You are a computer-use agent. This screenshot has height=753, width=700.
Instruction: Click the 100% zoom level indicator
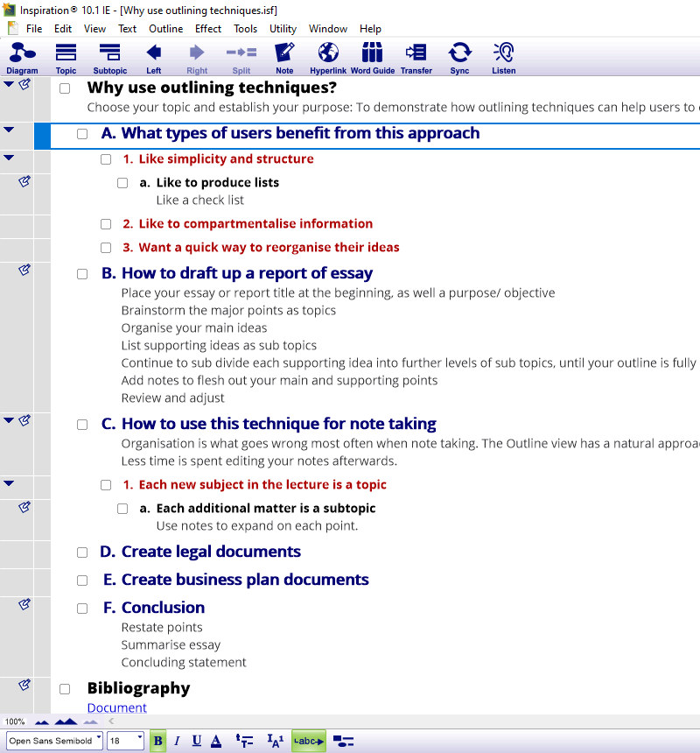(14, 721)
